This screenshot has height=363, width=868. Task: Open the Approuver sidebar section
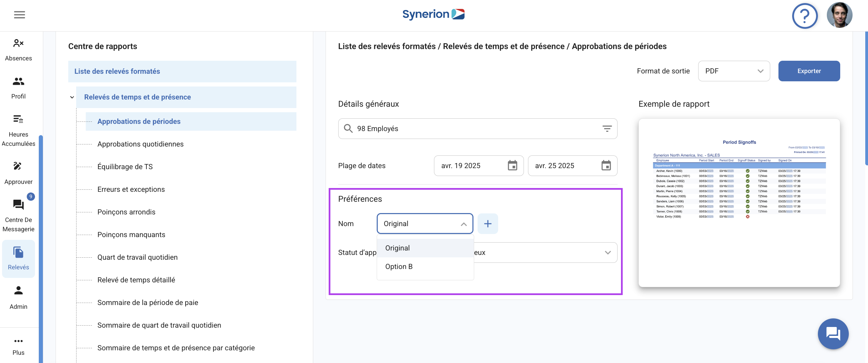(x=19, y=173)
